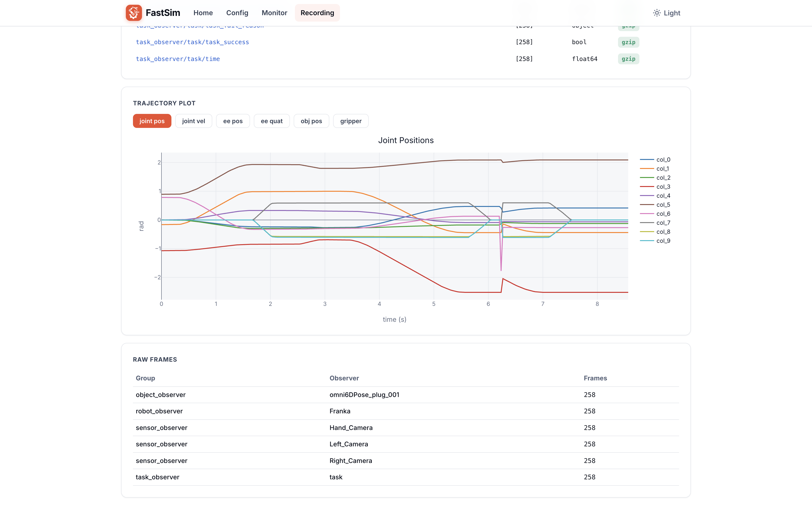This screenshot has height=509, width=812.
Task: Open the Monitor page
Action: tap(274, 13)
